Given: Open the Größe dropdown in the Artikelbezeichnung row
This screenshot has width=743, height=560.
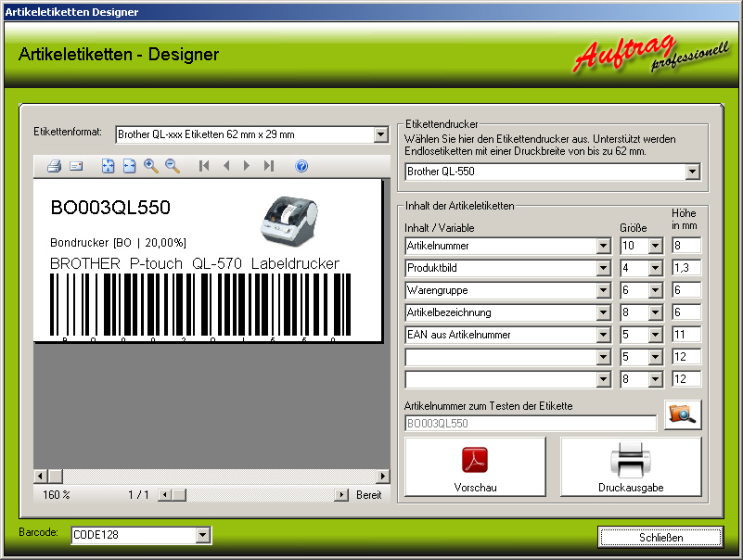Looking at the screenshot, I should (655, 312).
